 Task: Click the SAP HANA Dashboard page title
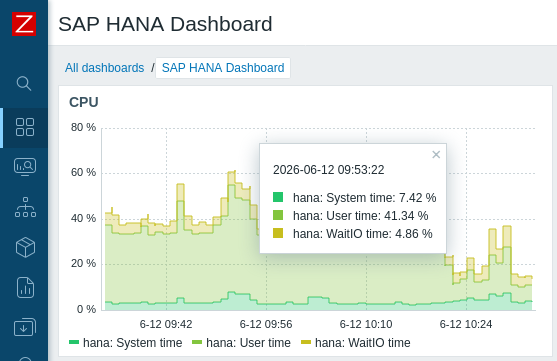pyautogui.click(x=165, y=24)
